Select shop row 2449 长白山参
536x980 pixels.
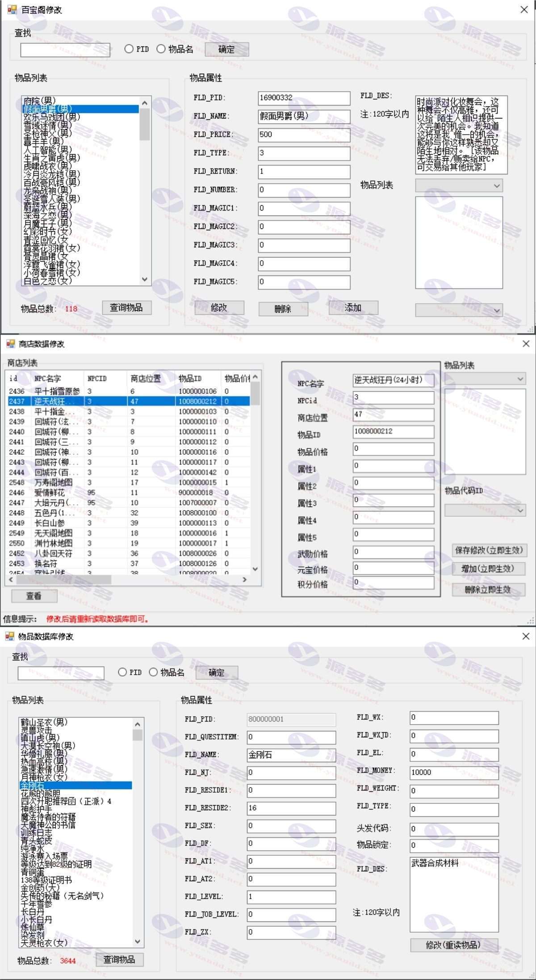[129, 523]
